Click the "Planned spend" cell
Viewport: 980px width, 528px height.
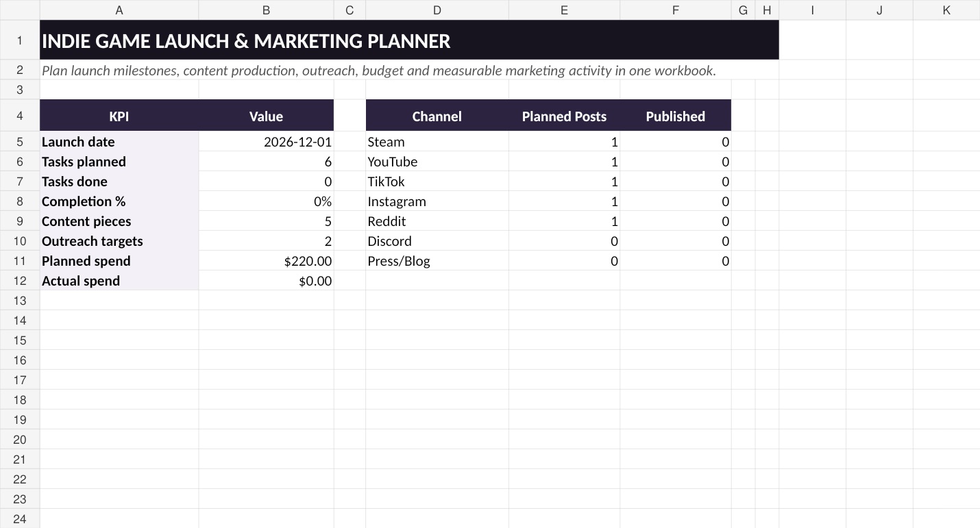(x=119, y=261)
